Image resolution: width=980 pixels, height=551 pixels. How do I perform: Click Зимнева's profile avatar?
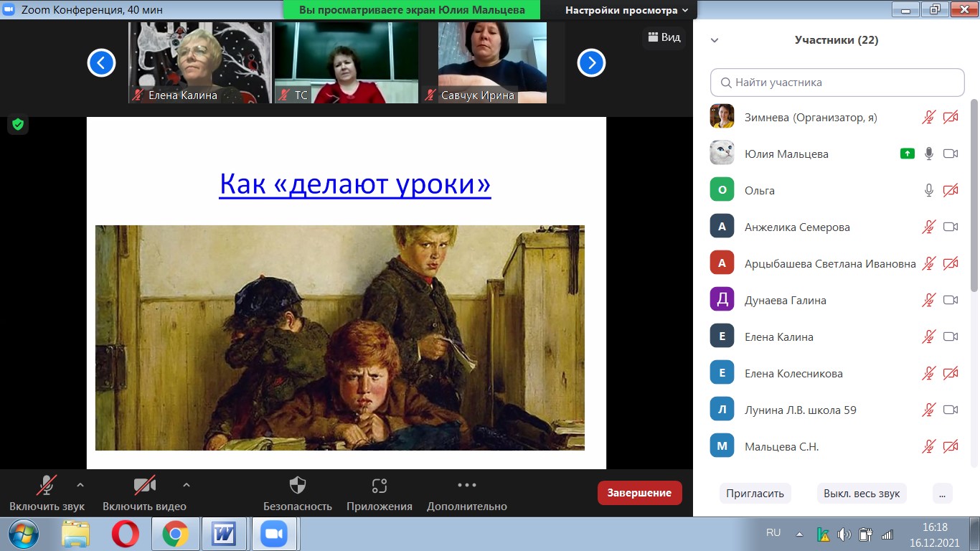tap(722, 117)
